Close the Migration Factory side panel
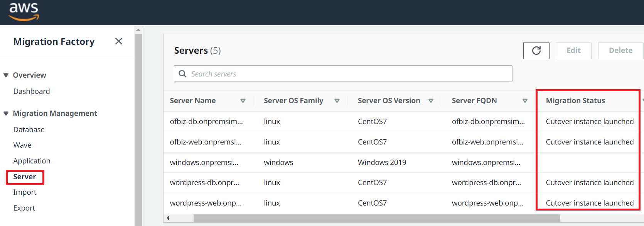 (x=119, y=41)
